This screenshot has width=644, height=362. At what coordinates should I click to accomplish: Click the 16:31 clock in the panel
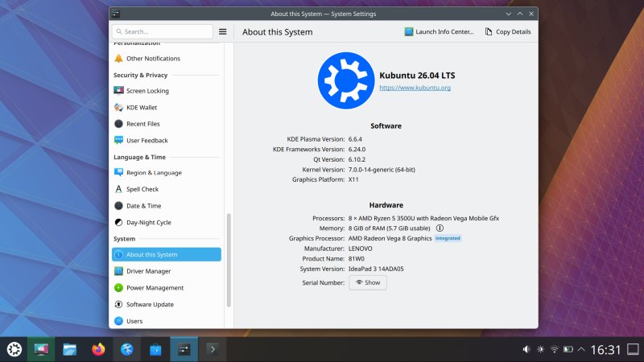pos(605,349)
